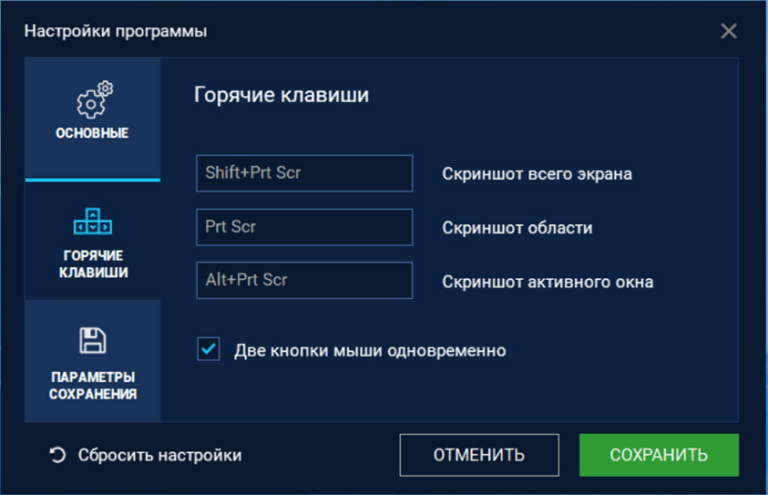Click the green СОХРАНИТЬ button
768x495 pixels.
[659, 455]
